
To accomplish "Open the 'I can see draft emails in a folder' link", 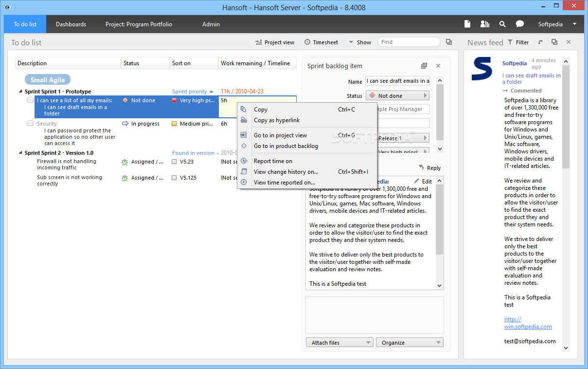I will [531, 79].
